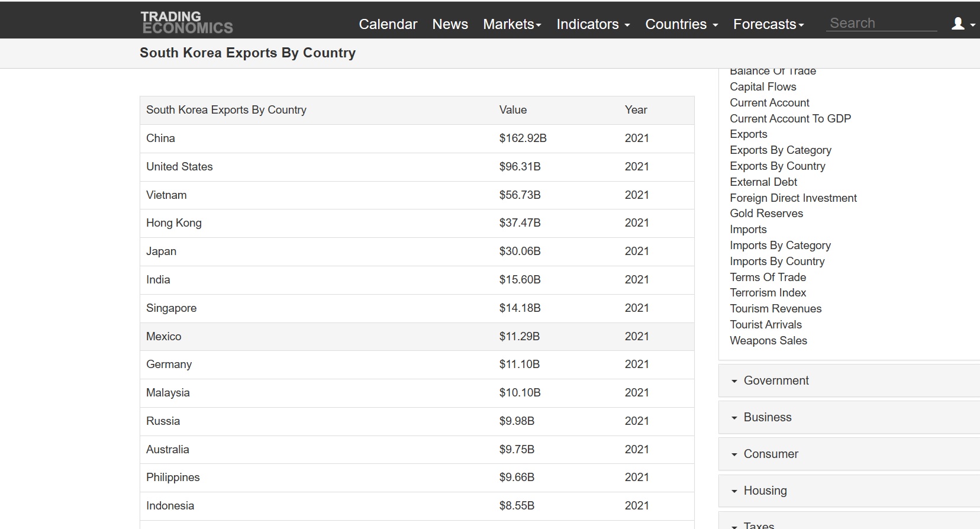Screen dimensions: 980x529
Task: Click the $8.55B value cell
Action: 517,506
